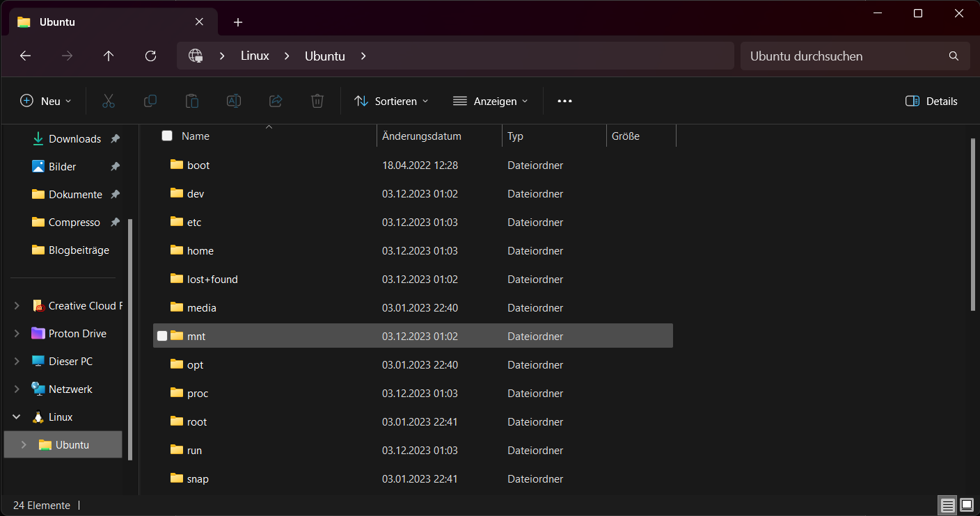Image resolution: width=980 pixels, height=516 pixels.
Task: Unpin Downloads using its pin icon
Action: point(116,139)
